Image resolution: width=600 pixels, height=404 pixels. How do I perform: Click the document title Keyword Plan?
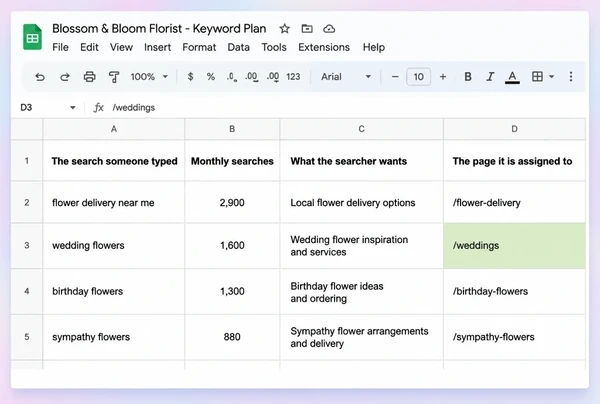coord(159,29)
